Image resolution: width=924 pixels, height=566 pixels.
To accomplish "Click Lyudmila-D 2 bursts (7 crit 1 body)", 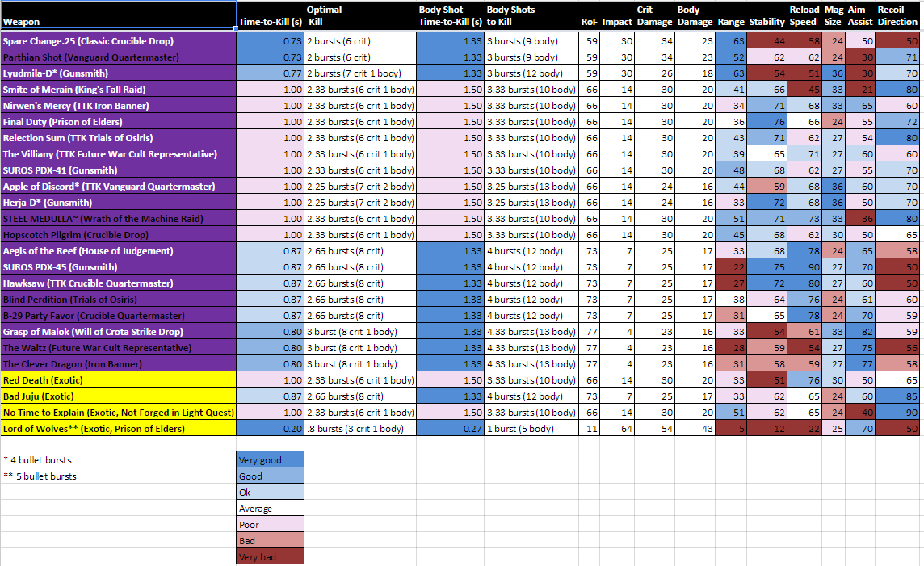I will pyautogui.click(x=360, y=73).
